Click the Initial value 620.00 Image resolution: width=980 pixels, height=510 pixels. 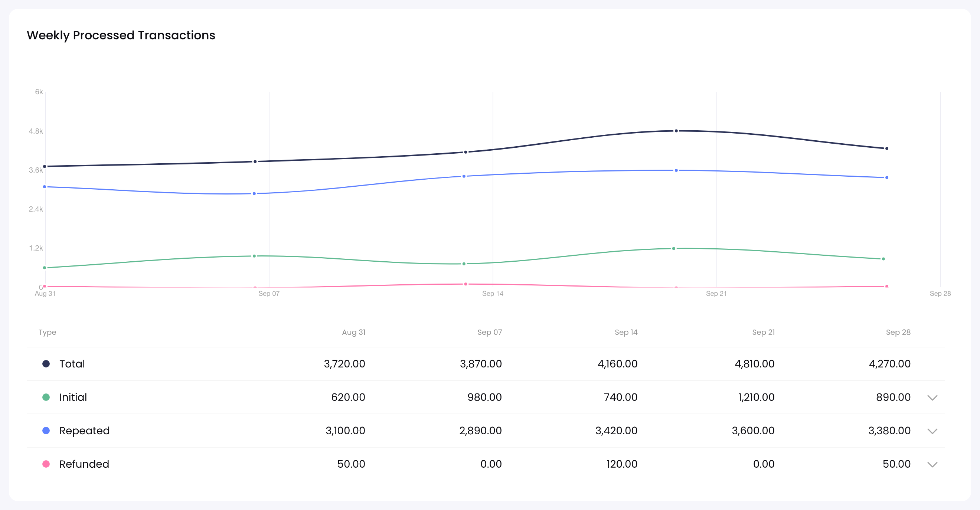tap(348, 397)
